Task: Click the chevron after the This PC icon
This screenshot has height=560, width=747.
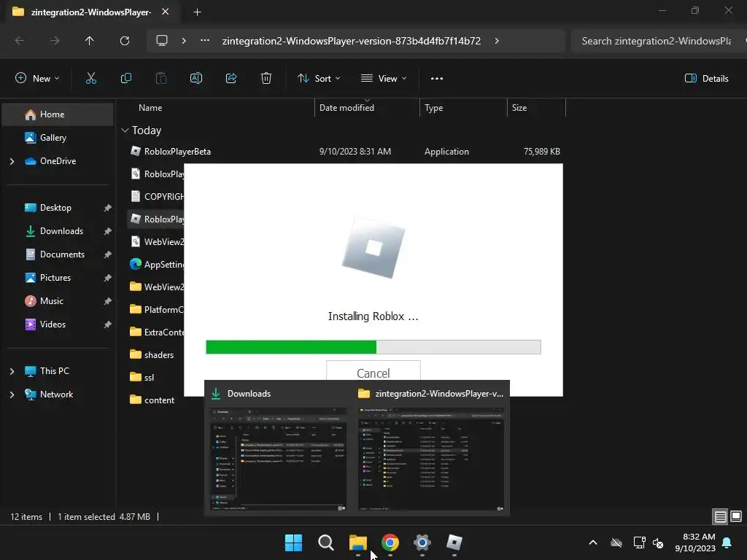Action: tap(184, 41)
